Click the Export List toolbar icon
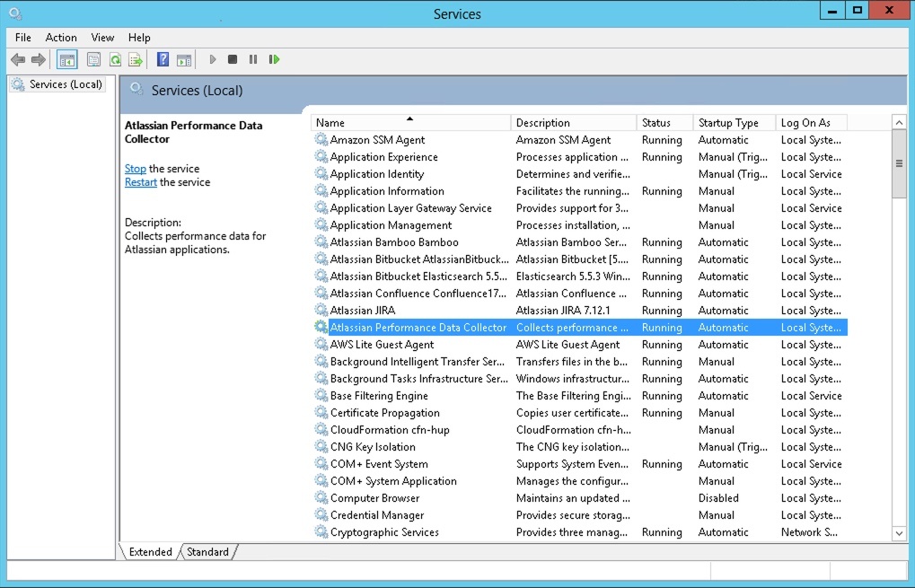 point(136,59)
